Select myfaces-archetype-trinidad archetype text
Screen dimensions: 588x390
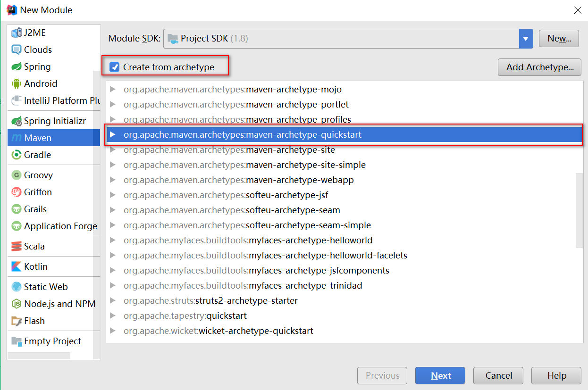305,285
